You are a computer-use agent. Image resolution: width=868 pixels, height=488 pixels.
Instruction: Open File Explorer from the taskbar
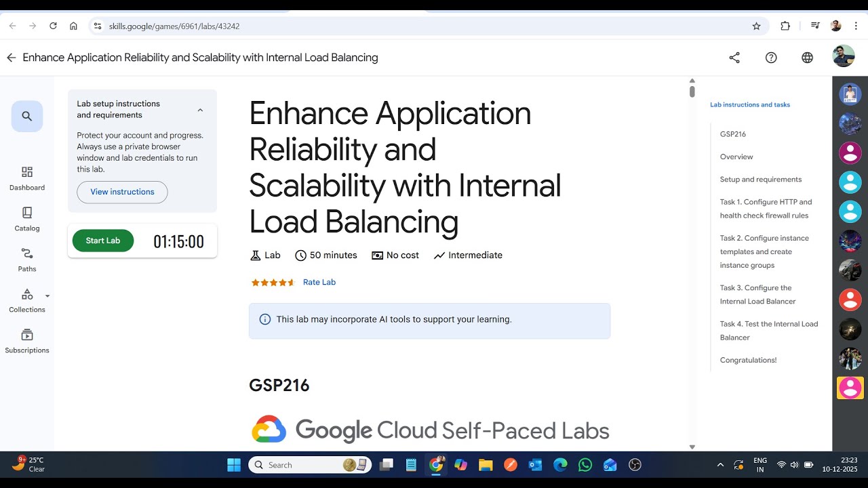pos(485,465)
